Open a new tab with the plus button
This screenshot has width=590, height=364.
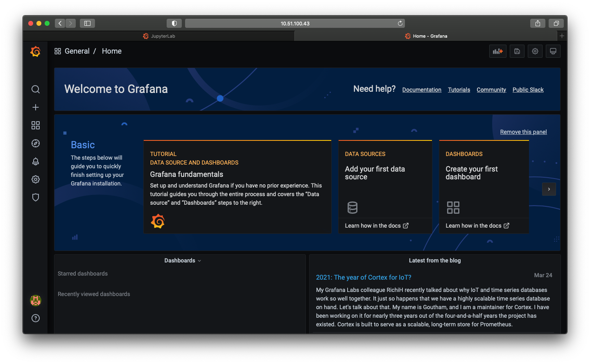click(x=562, y=36)
